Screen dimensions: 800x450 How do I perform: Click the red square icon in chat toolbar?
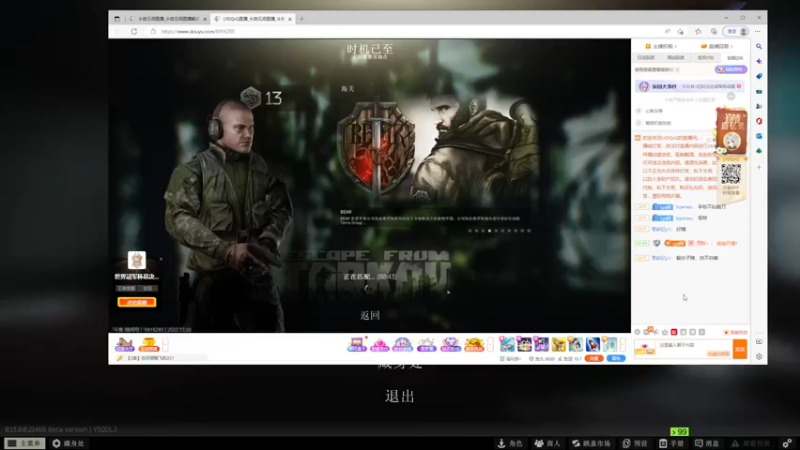tap(673, 332)
